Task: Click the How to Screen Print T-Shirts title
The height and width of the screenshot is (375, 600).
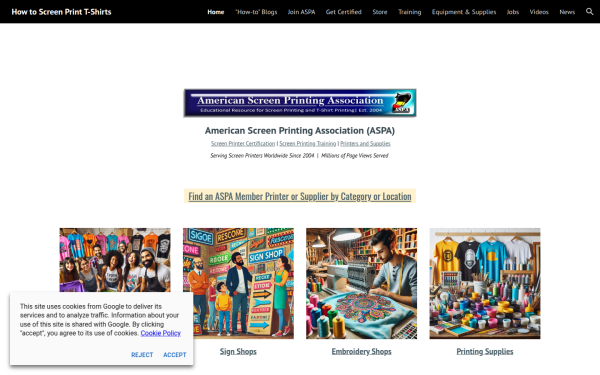Action: [61, 12]
